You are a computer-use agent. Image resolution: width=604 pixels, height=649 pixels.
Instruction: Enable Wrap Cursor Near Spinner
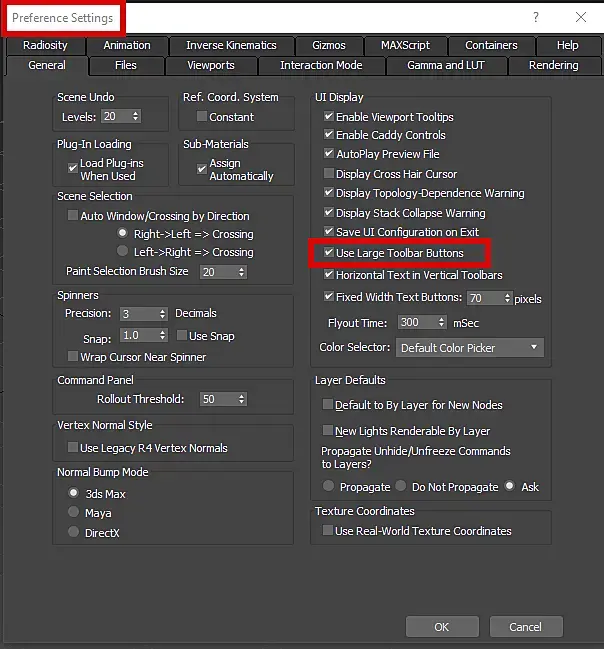tap(72, 356)
